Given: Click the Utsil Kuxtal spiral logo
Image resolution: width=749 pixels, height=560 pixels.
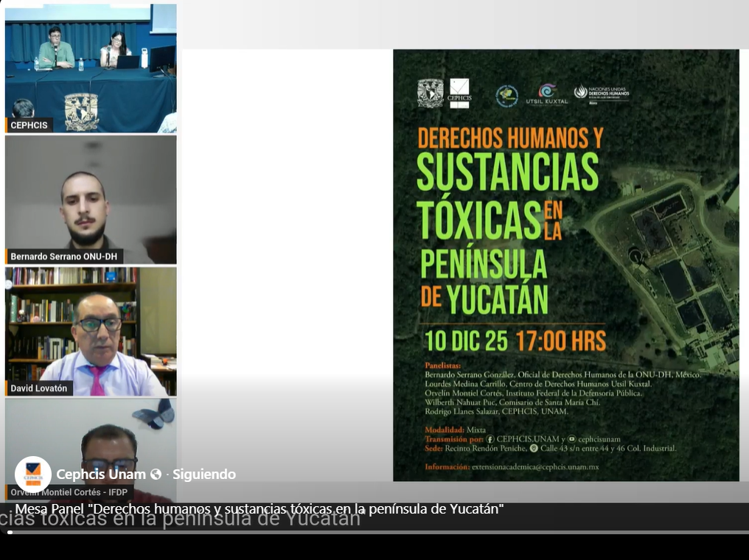Looking at the screenshot, I should 547,92.
